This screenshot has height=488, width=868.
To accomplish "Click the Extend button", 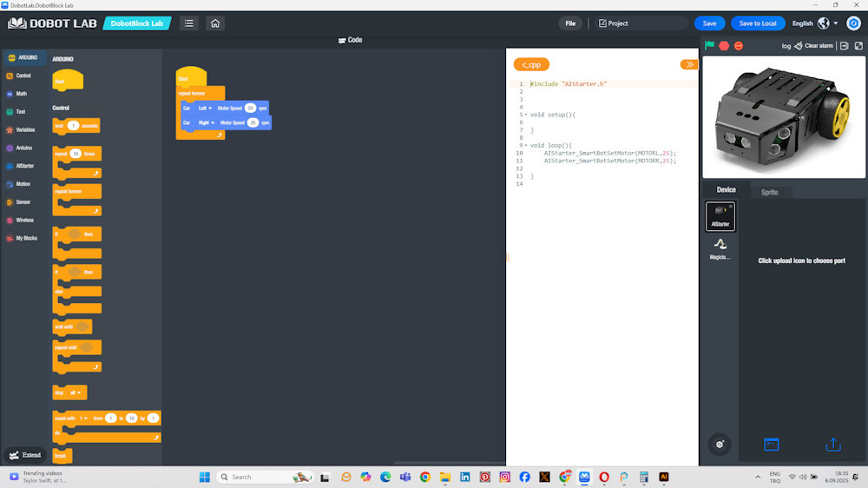I will (25, 455).
